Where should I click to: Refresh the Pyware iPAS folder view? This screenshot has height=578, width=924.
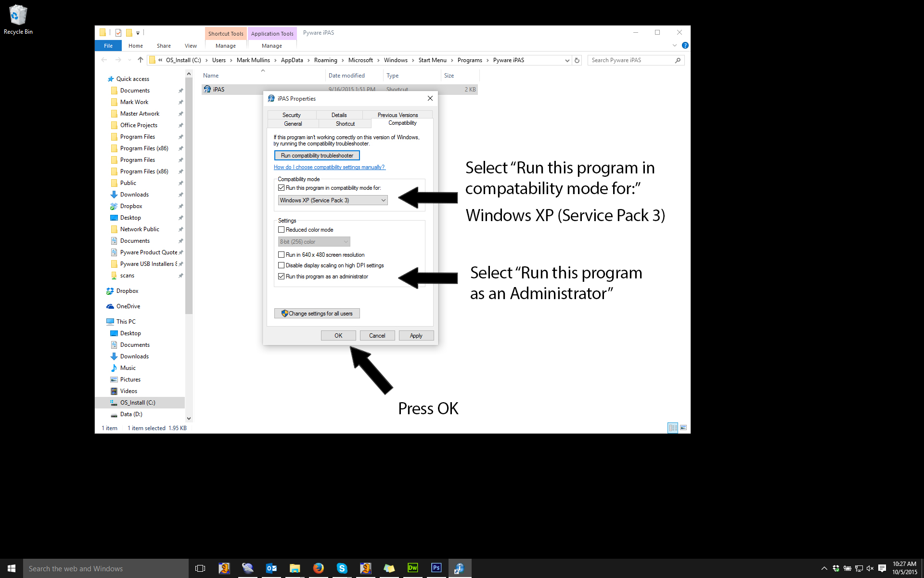pyautogui.click(x=577, y=60)
